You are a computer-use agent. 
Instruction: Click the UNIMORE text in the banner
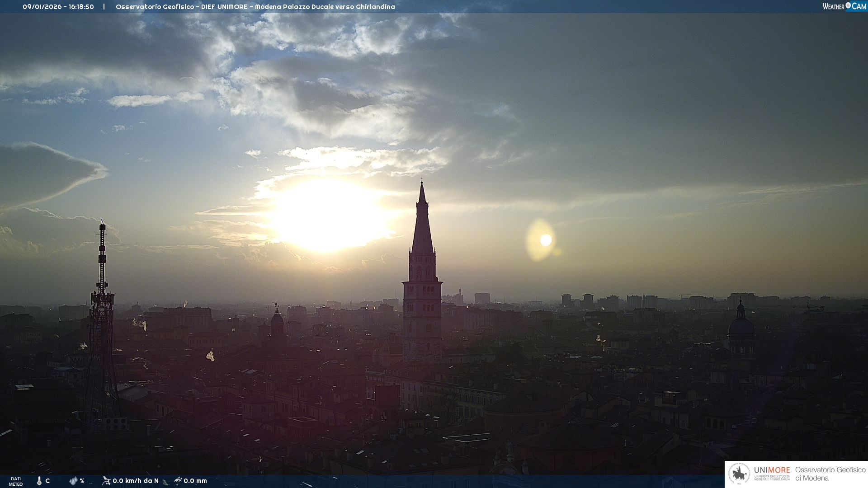point(772,470)
